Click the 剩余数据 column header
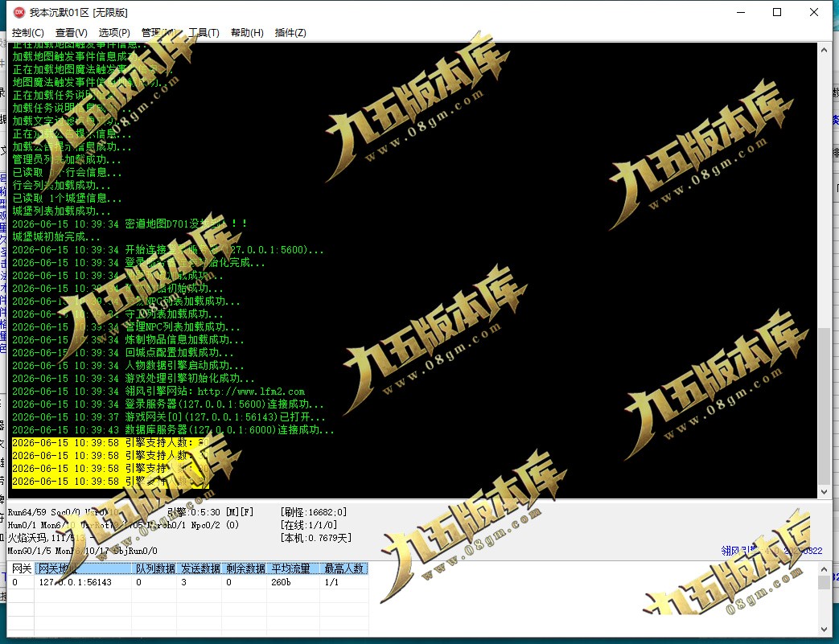This screenshot has width=839, height=644. 245,568
